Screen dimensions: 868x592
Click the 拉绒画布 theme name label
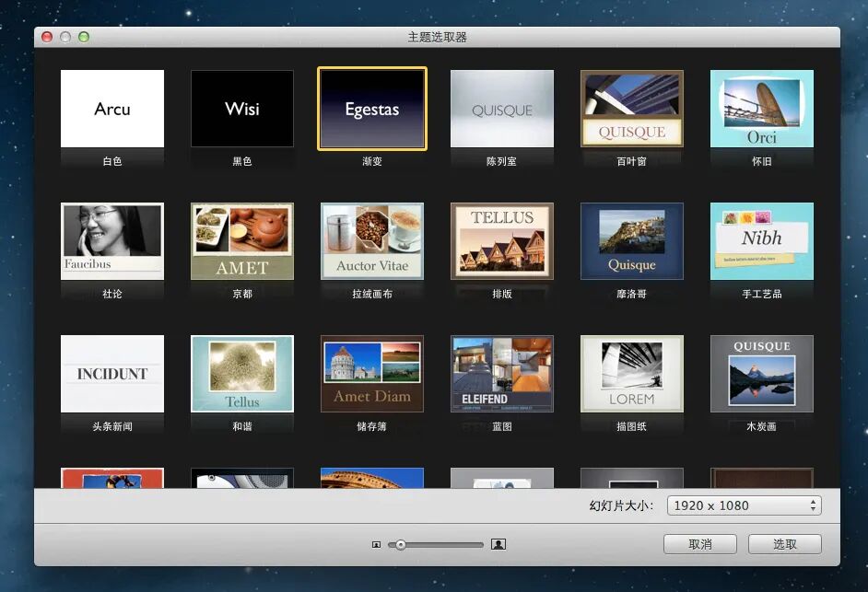[372, 294]
